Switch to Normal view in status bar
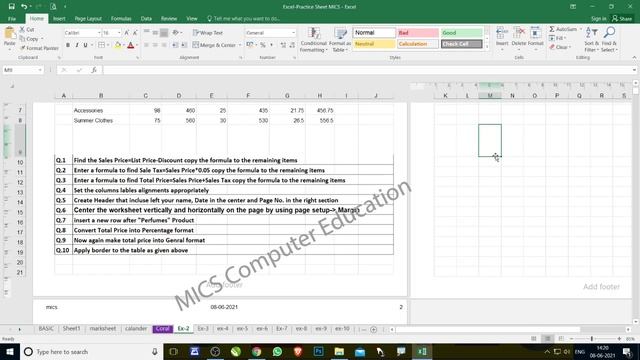The image size is (640, 360). pyautogui.click(x=533, y=339)
